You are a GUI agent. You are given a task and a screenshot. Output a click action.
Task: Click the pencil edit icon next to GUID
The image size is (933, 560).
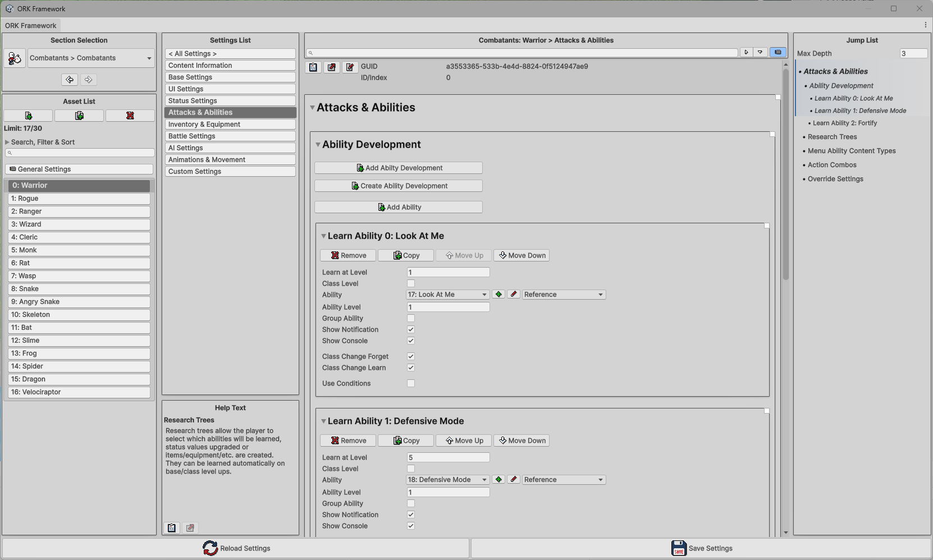pyautogui.click(x=350, y=67)
